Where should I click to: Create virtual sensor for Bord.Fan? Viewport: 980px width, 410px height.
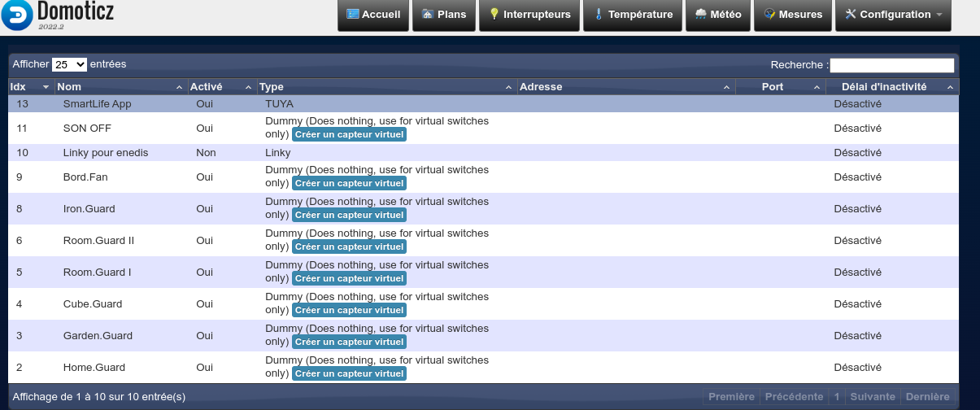349,183
